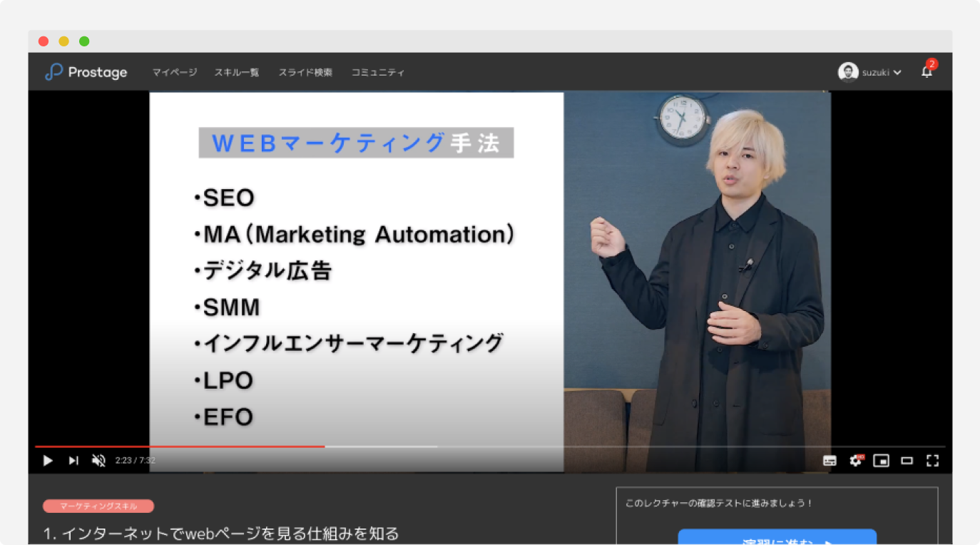Seek on the video progress bar
Screen dimensions: 980x545
click(490, 447)
